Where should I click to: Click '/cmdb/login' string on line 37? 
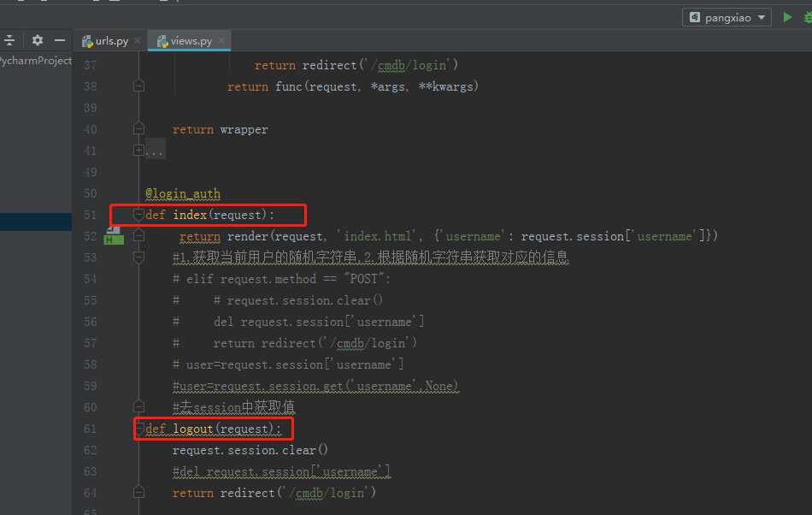411,65
